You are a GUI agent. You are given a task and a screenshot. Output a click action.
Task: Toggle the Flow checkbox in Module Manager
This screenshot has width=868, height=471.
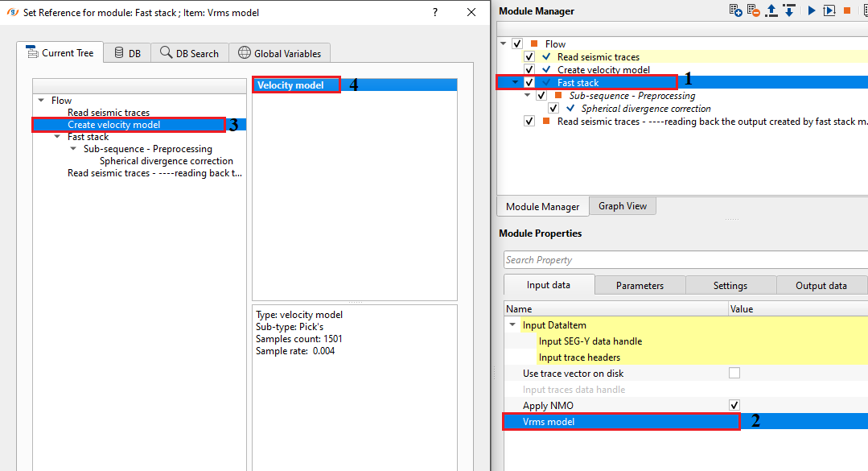(517, 43)
